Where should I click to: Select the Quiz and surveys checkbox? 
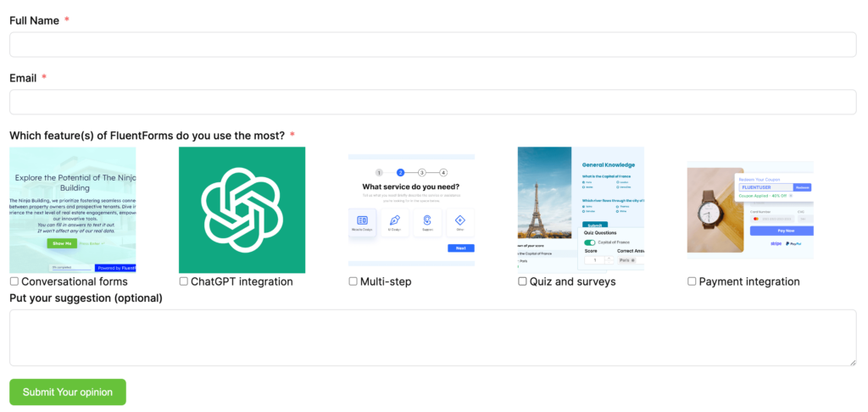tap(522, 281)
